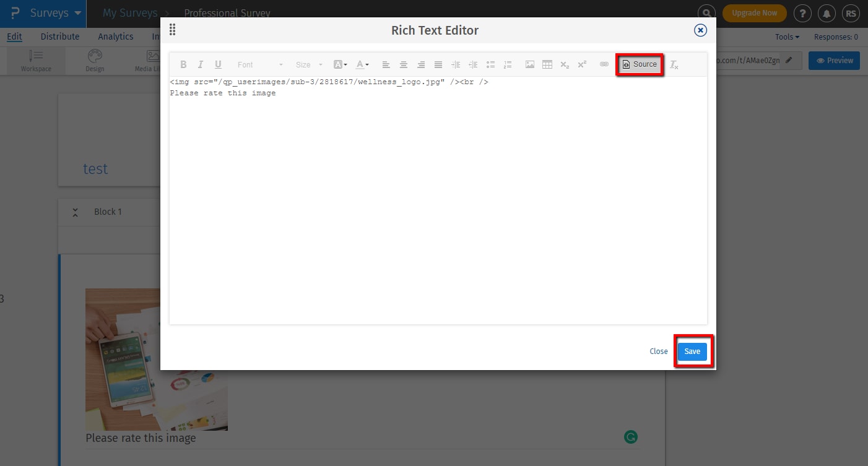
Task: Click the notifications bell icon
Action: [826, 13]
